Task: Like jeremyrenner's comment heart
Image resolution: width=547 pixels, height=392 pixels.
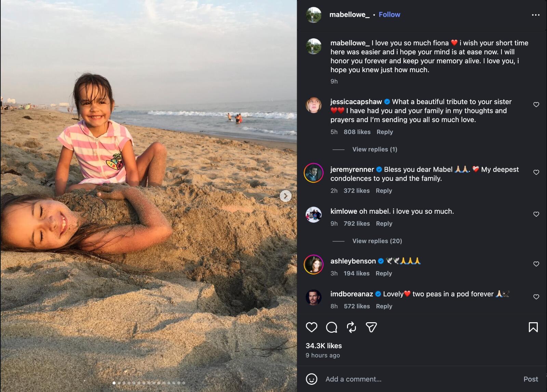Action: (x=536, y=172)
